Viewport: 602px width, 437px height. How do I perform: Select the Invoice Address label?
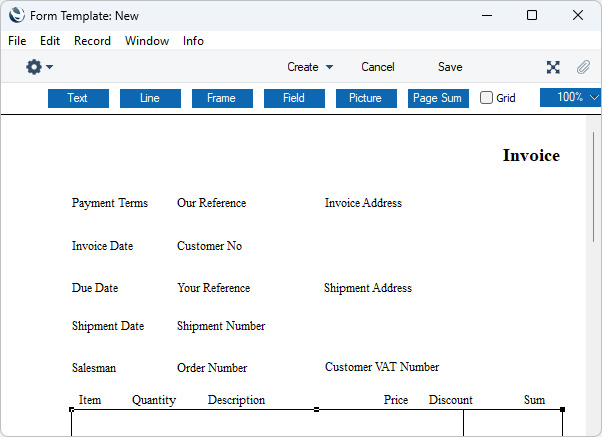tap(363, 203)
